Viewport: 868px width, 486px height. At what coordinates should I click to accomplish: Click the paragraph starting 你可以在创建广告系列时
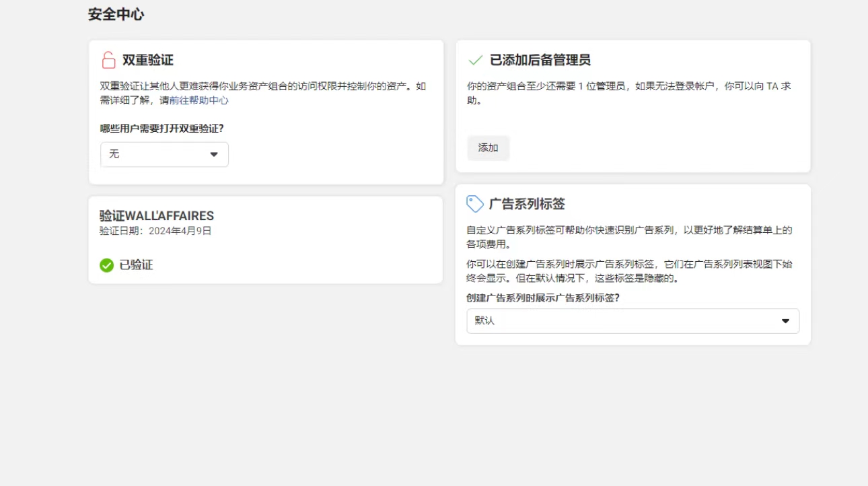629,271
